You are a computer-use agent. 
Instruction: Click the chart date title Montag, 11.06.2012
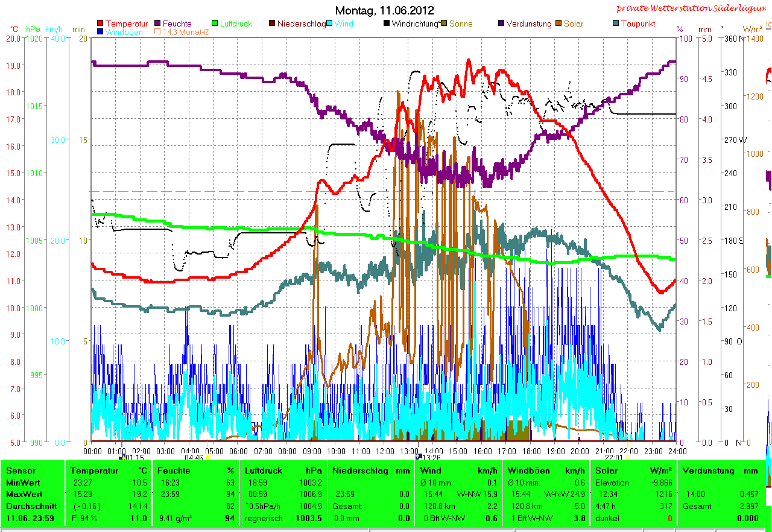coord(384,10)
